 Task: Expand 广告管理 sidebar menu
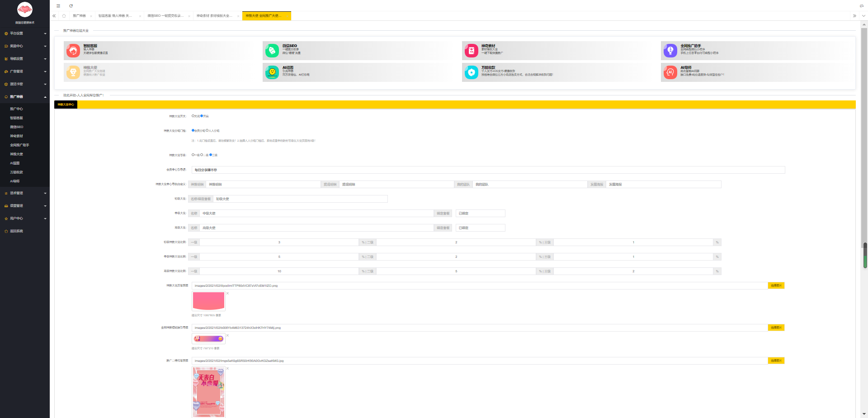pyautogui.click(x=45, y=71)
